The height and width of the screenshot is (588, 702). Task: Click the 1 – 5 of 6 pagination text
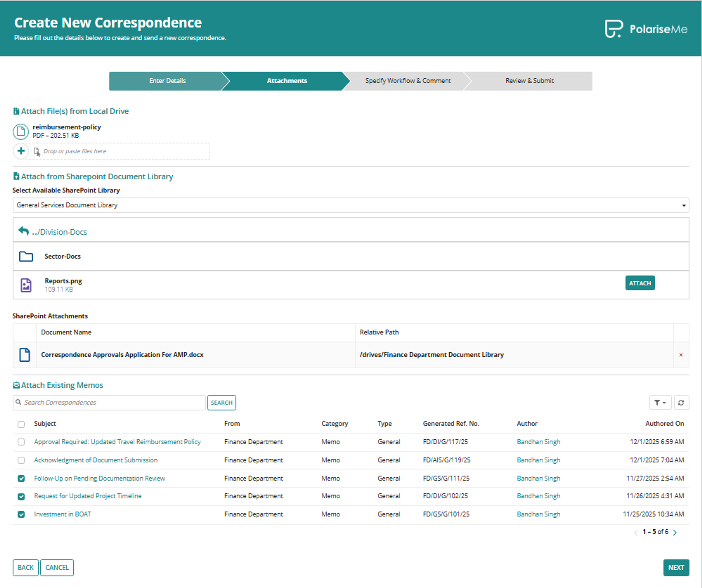click(655, 532)
